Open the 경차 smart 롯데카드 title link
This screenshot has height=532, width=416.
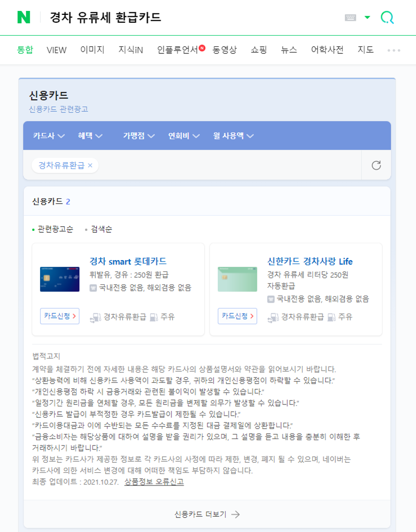(128, 261)
